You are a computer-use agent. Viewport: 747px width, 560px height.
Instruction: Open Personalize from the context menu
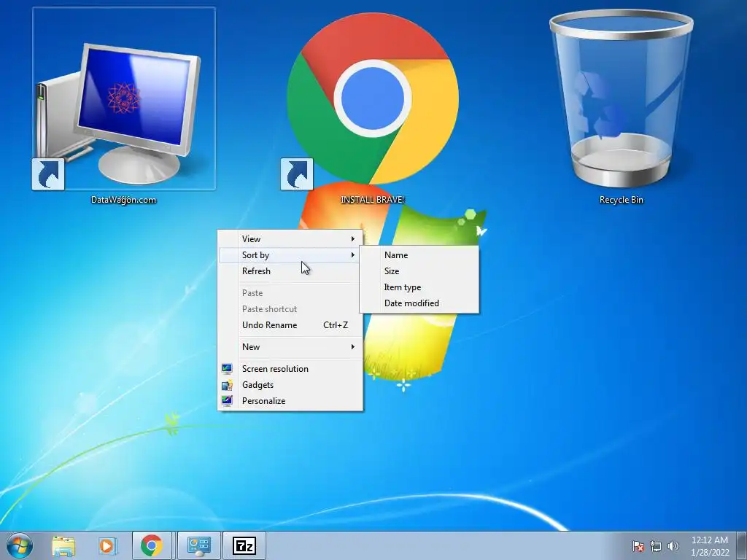point(290,400)
